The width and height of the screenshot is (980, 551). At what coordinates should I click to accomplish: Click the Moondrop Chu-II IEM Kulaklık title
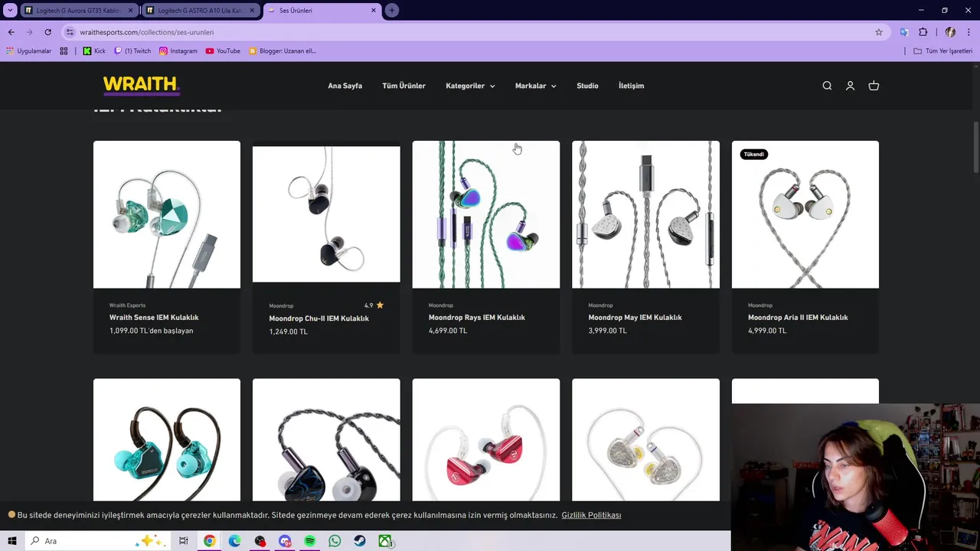pyautogui.click(x=318, y=318)
